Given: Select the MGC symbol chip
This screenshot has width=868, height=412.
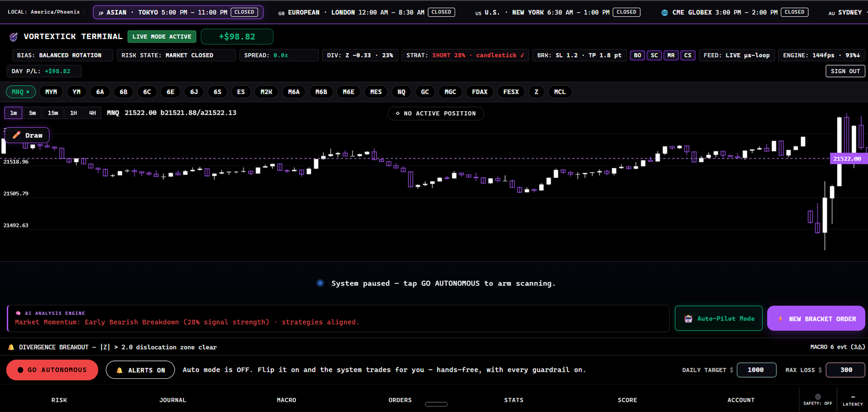Looking at the screenshot, I should [450, 92].
